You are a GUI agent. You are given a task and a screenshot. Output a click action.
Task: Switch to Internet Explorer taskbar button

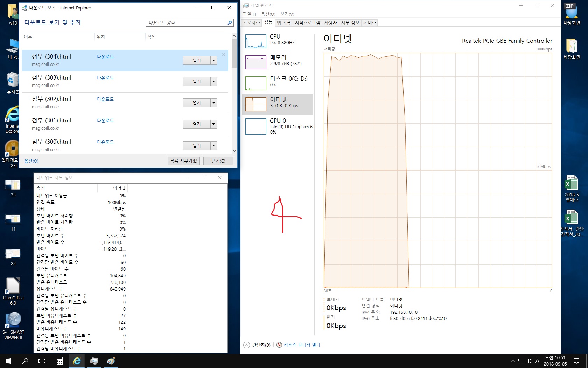point(77,361)
